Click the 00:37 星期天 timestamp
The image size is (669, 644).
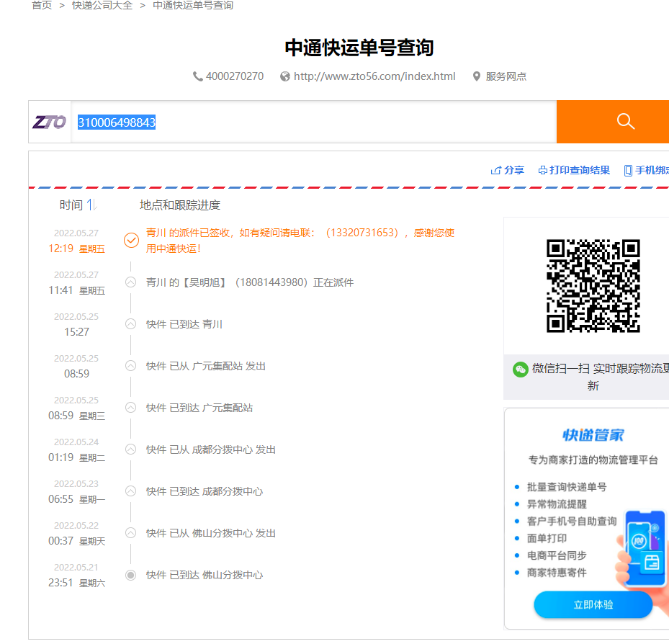point(77,541)
